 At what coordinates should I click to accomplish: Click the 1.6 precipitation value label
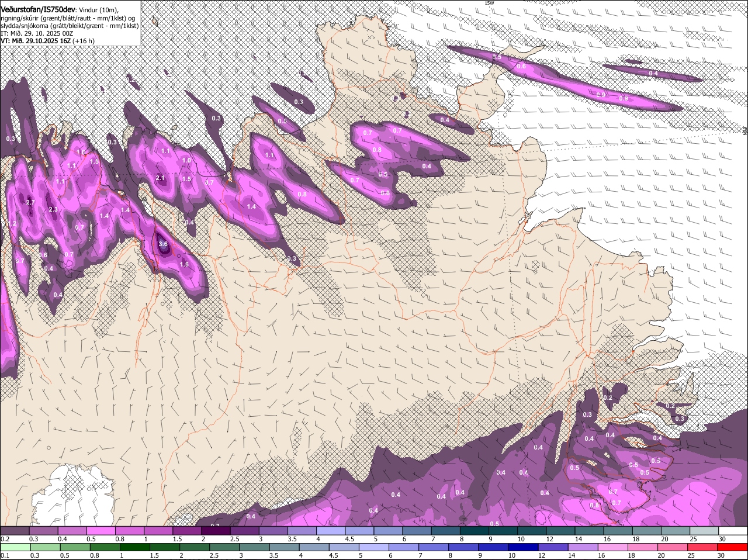(184, 264)
